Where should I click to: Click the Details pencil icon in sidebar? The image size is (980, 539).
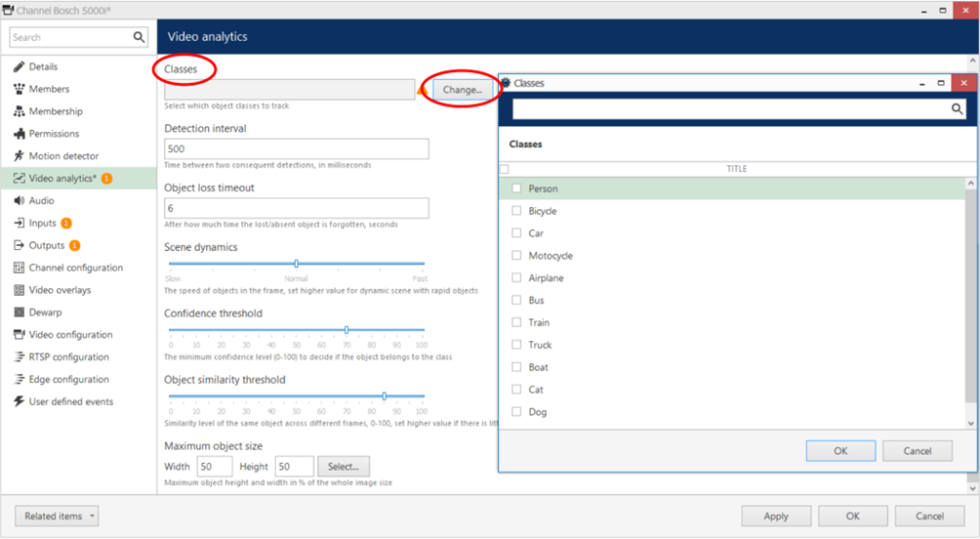[x=20, y=67]
